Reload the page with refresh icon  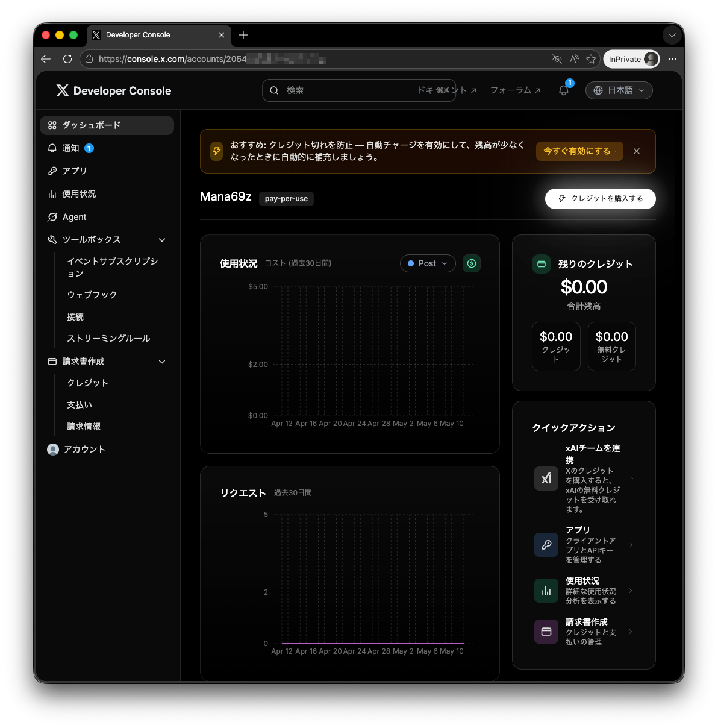click(x=67, y=59)
